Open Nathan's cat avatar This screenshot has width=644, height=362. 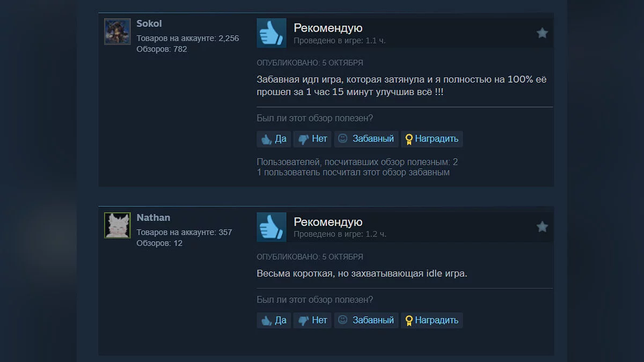pos(118,225)
